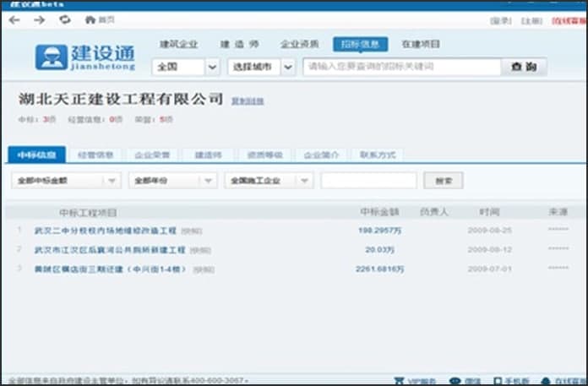Click the 微信 eye icon in status bar
Image resolution: width=588 pixels, height=386 pixels.
pyautogui.click(x=455, y=381)
